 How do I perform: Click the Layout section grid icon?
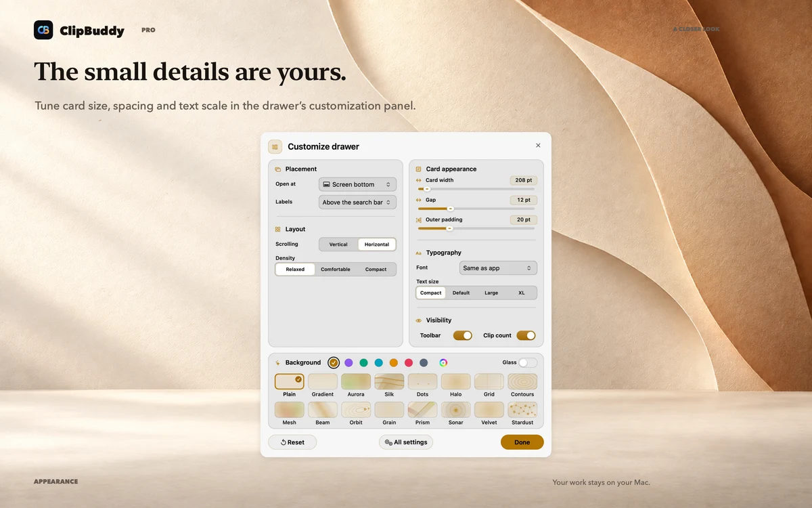click(278, 230)
